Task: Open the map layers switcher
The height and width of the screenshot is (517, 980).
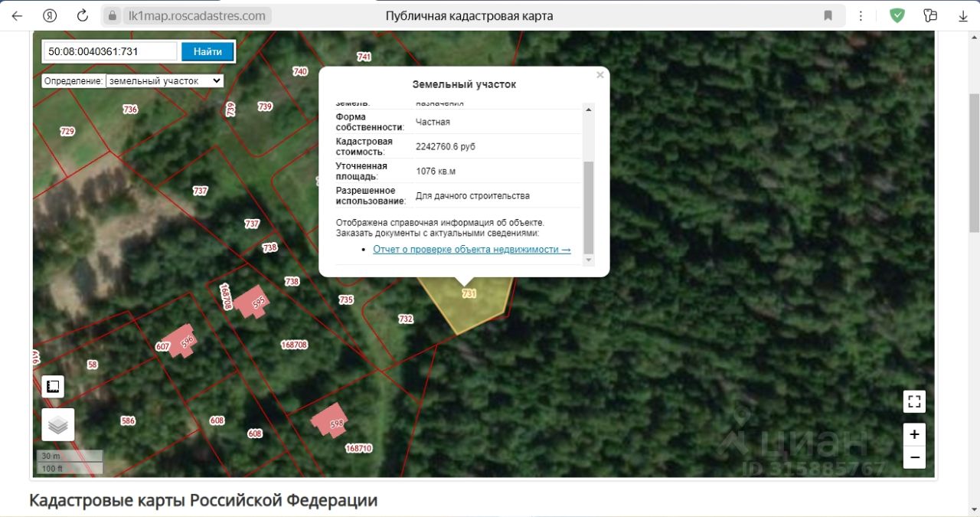Action: coord(57,424)
